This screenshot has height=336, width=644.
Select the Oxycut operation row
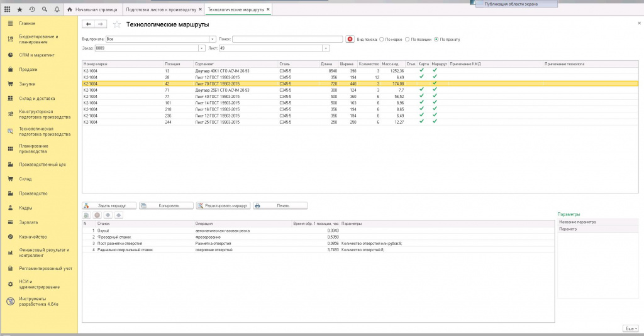[x=318, y=230]
